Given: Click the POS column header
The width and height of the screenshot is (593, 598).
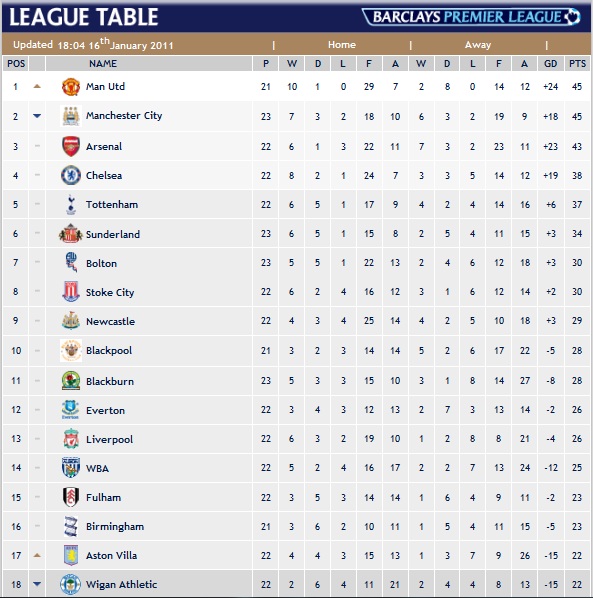Looking at the screenshot, I should click(x=16, y=64).
